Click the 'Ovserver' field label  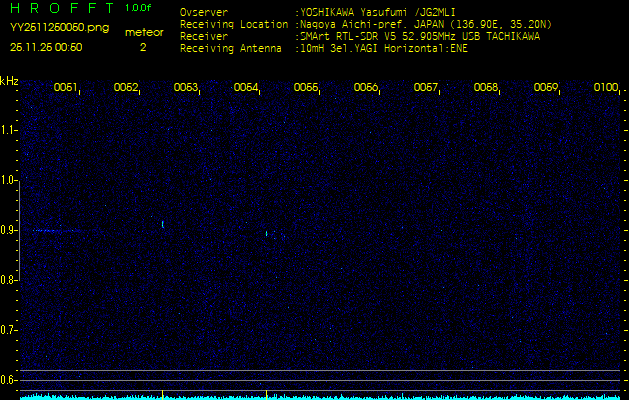pos(204,12)
